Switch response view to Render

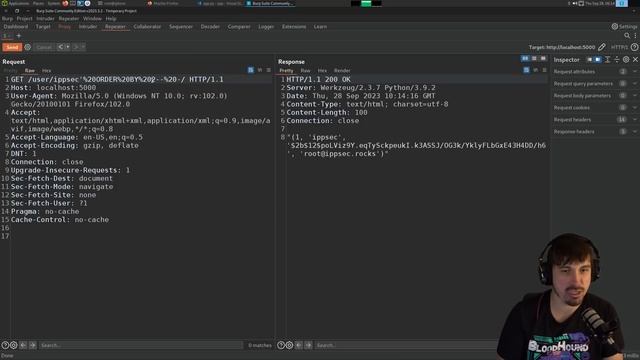click(x=342, y=71)
